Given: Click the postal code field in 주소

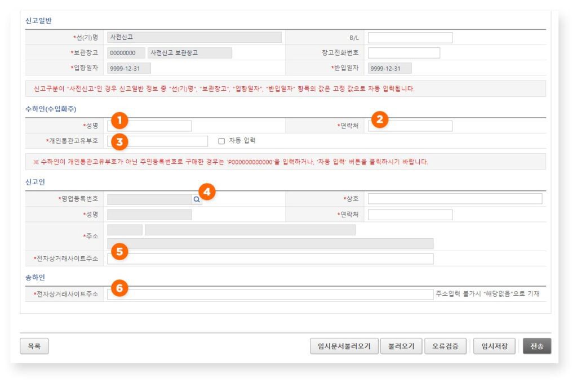Looking at the screenshot, I should pos(125,230).
